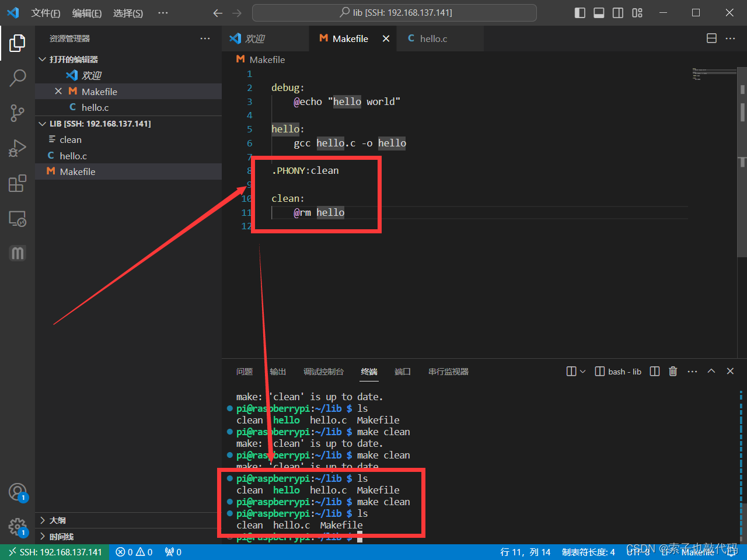Open the Accounts menu icon

18,492
